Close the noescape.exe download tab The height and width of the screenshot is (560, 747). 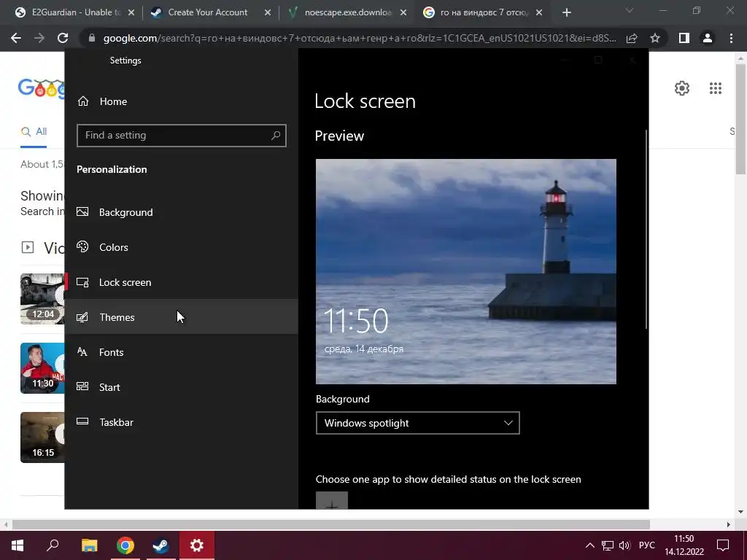pyautogui.click(x=403, y=13)
